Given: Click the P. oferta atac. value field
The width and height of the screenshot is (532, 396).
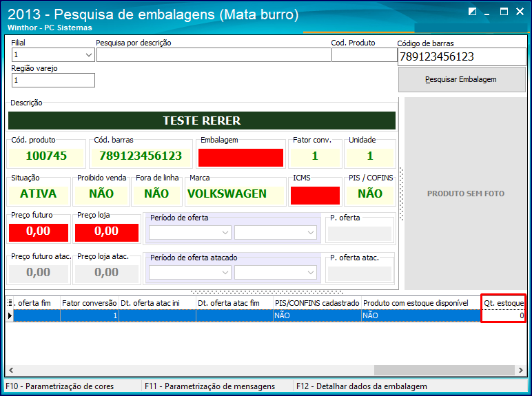Looking at the screenshot, I should pos(360,274).
